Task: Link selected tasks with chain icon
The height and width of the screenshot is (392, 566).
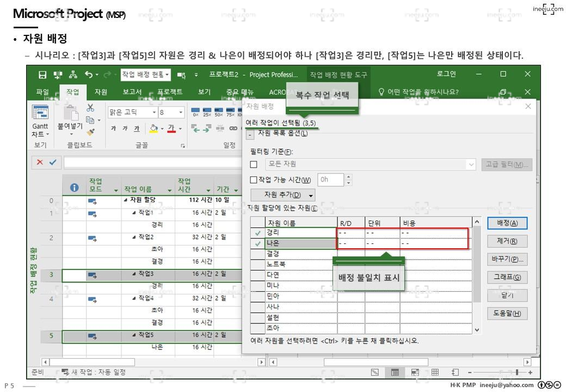Action: (233, 128)
